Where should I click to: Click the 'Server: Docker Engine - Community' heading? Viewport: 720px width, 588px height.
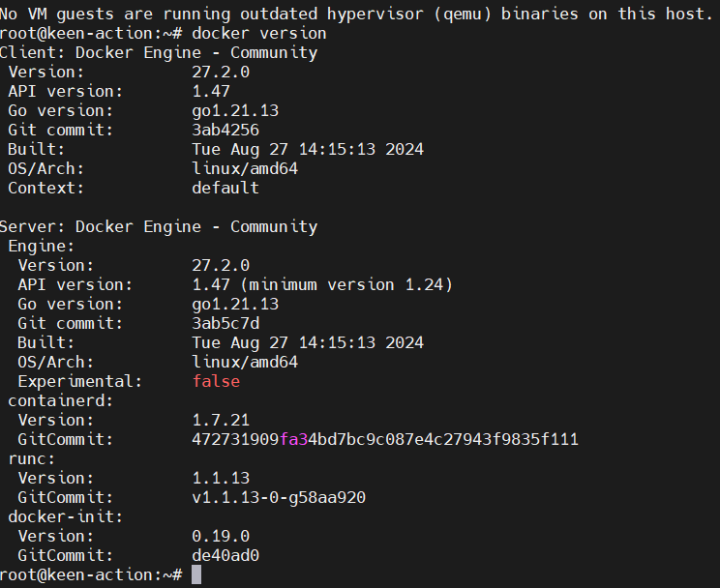pos(159,226)
